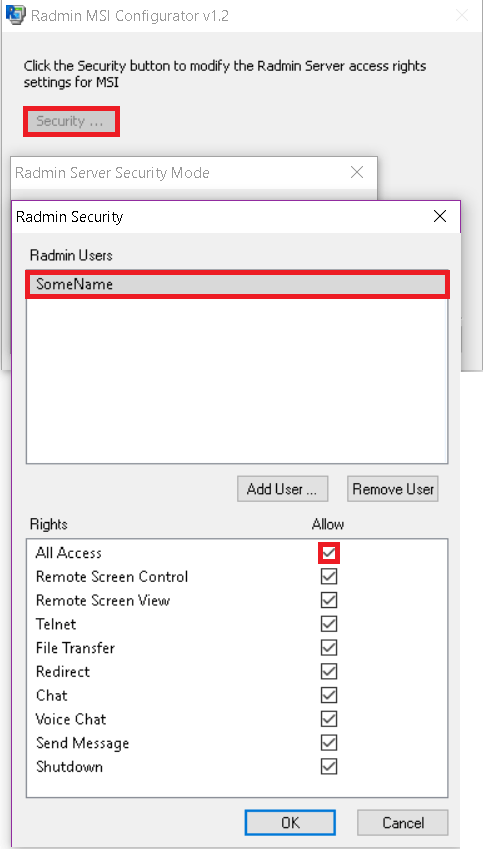Viewport: 483px width, 849px height.
Task: Toggle Voice Chat permission
Action: tap(329, 719)
